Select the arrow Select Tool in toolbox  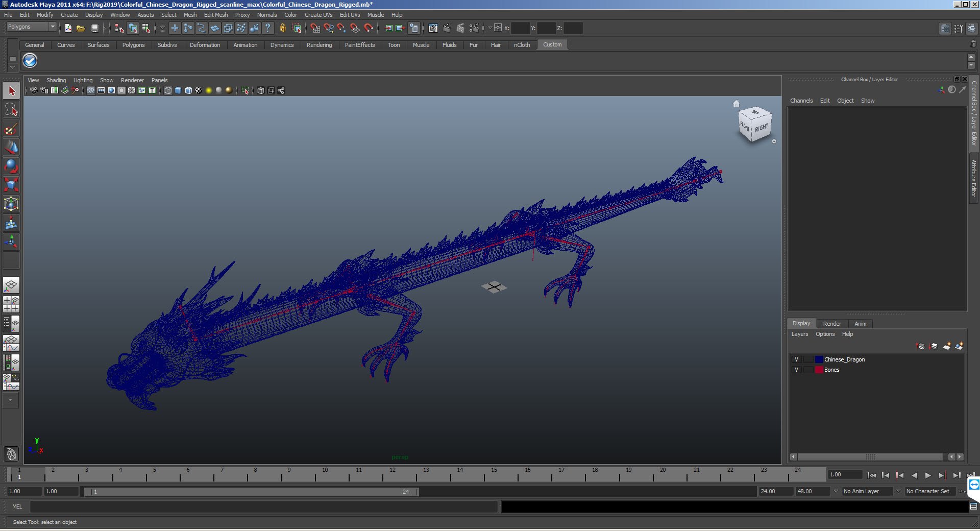click(11, 91)
